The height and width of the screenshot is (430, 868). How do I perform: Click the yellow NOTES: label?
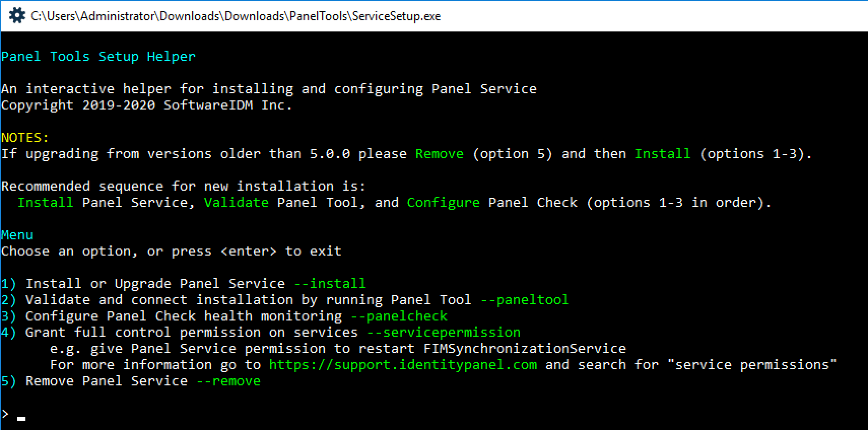tap(25, 137)
